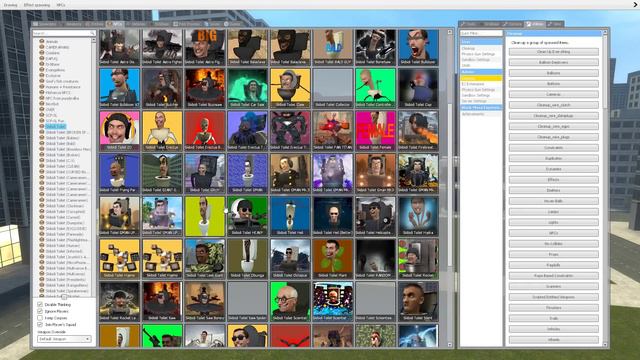Click the category tree vertical scrollbar
Image resolution: width=640 pixels, height=360 pixels.
click(x=93, y=167)
